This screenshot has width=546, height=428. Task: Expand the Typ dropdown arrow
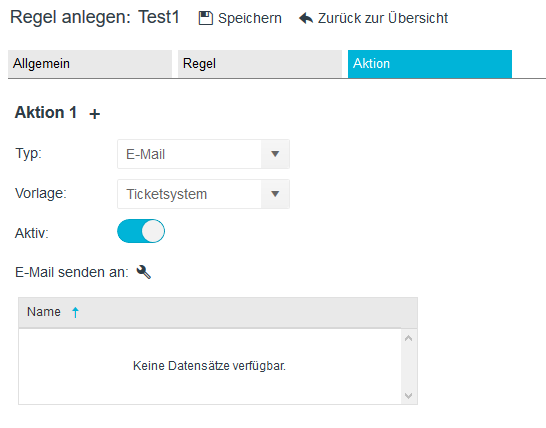275,154
